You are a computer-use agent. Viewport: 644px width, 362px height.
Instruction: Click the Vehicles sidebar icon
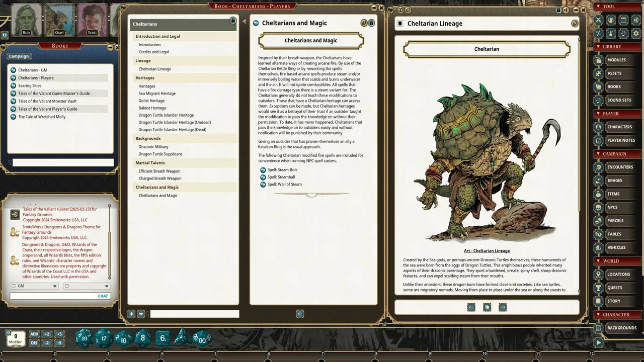tap(598, 247)
